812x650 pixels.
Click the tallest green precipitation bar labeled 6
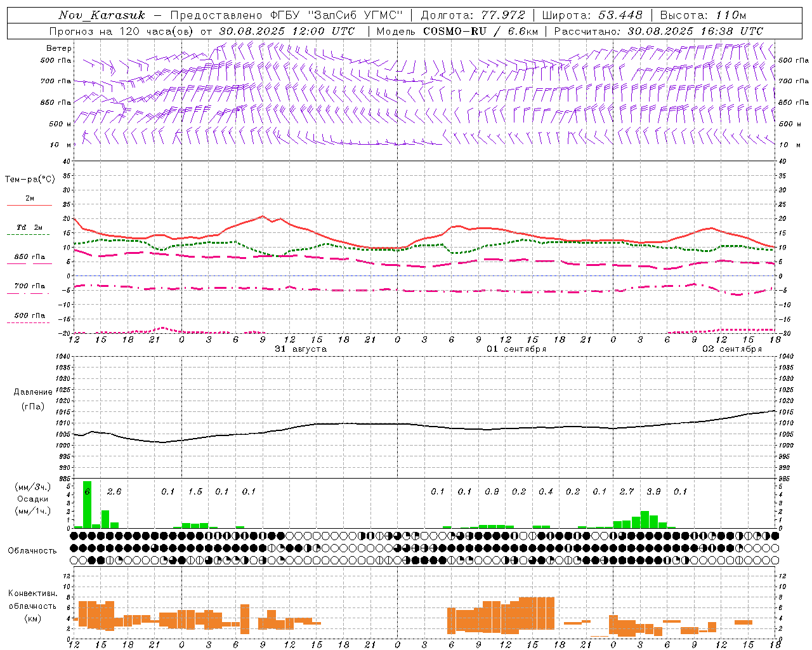pyautogui.click(x=87, y=505)
